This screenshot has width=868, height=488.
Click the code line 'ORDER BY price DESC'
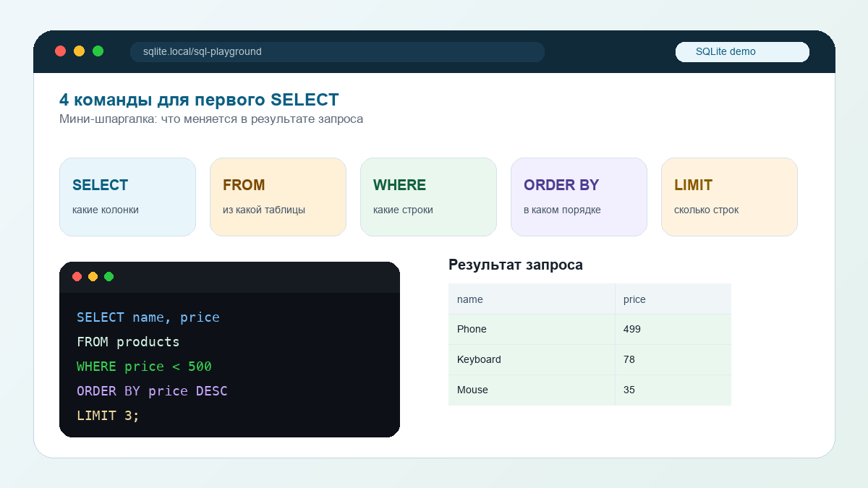pos(152,391)
